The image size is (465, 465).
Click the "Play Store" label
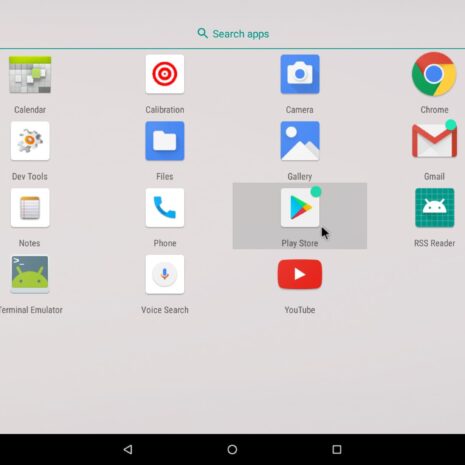pyautogui.click(x=300, y=243)
